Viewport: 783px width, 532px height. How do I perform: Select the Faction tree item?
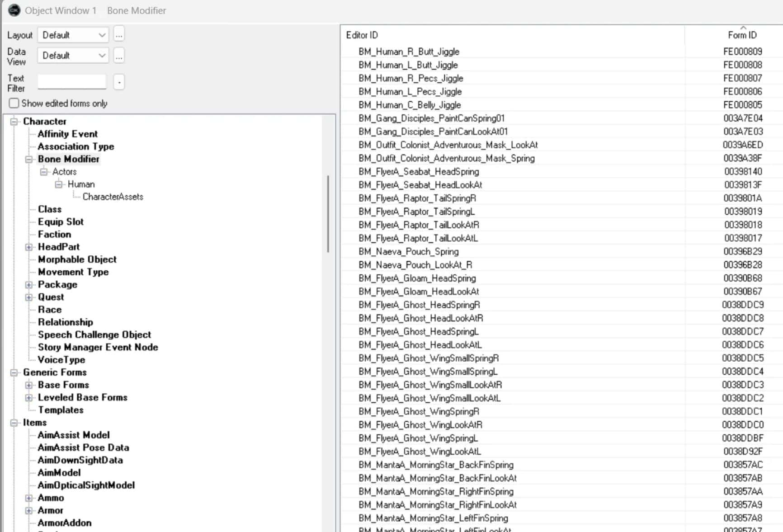coord(54,234)
